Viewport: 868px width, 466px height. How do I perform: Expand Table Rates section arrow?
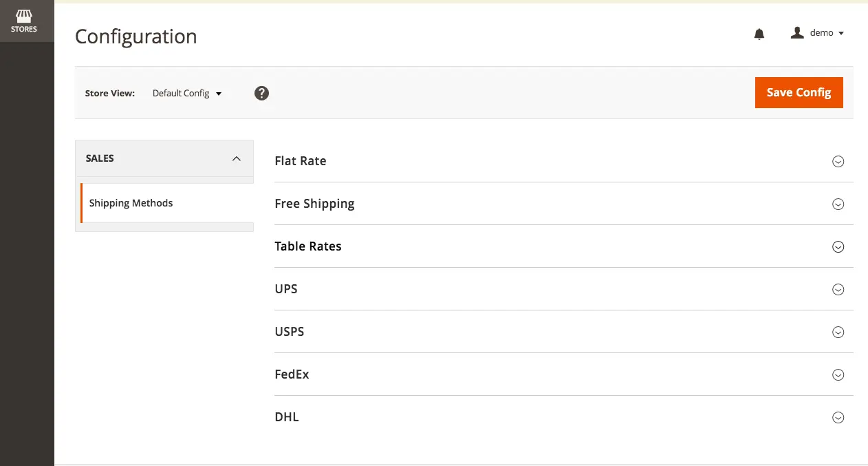[x=838, y=246]
